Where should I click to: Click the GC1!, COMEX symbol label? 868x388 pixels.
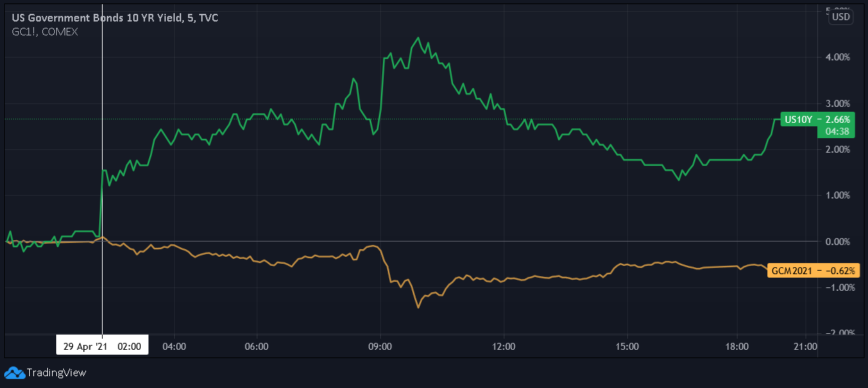click(44, 31)
